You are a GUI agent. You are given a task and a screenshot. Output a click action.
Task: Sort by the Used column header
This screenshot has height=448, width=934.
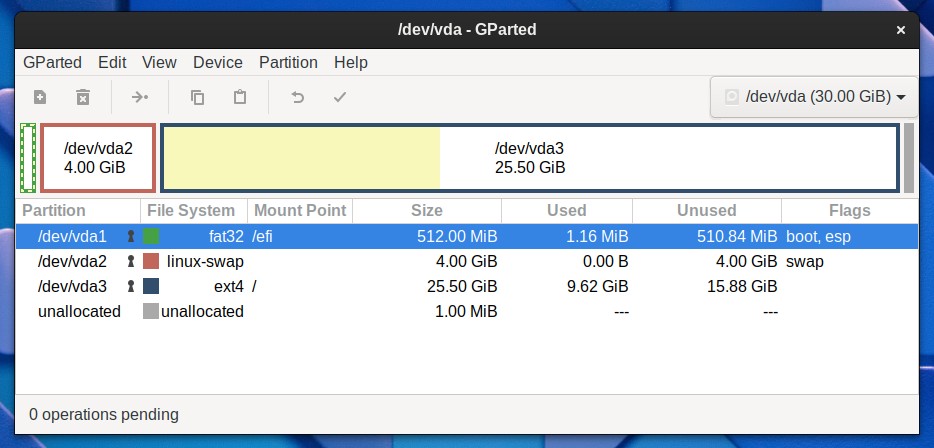(x=567, y=211)
